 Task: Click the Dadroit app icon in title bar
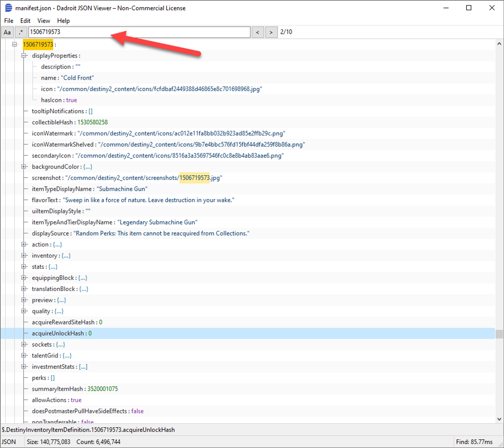[x=9, y=8]
